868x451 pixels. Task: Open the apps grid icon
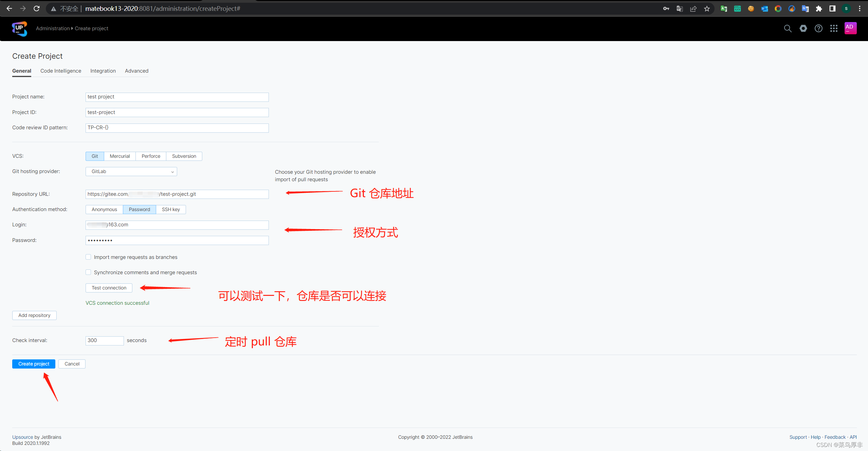pos(834,29)
